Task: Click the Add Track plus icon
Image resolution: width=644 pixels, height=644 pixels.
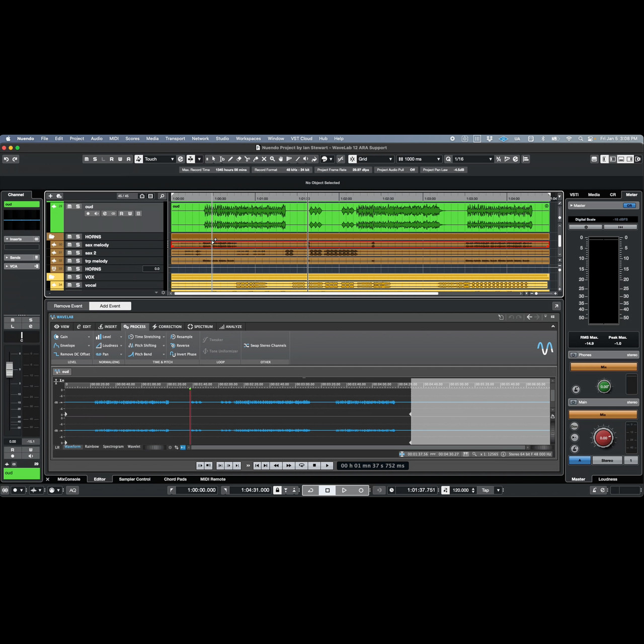Action: pyautogui.click(x=50, y=196)
